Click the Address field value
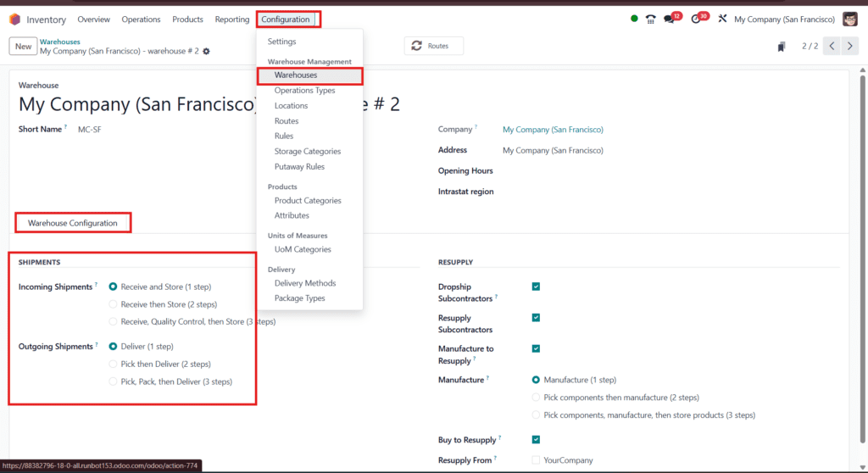Screen dimensions: 868x473 [x=553, y=151]
